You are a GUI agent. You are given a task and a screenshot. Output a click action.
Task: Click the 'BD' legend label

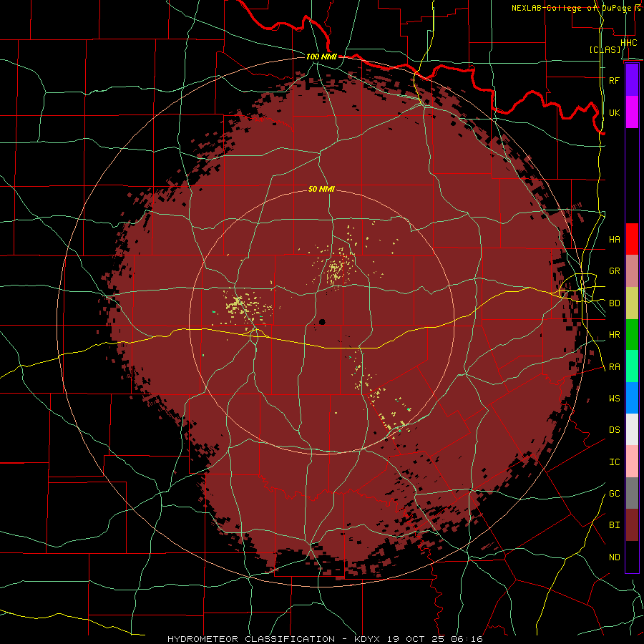click(x=614, y=303)
